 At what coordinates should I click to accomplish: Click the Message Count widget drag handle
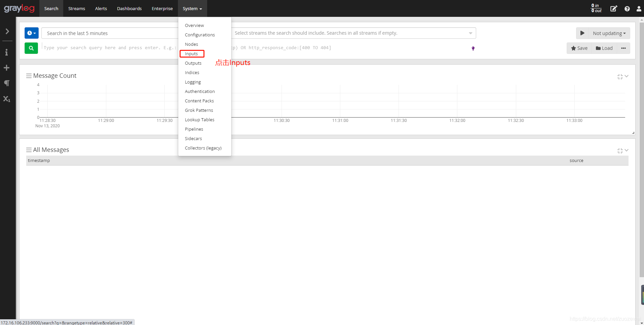point(29,76)
